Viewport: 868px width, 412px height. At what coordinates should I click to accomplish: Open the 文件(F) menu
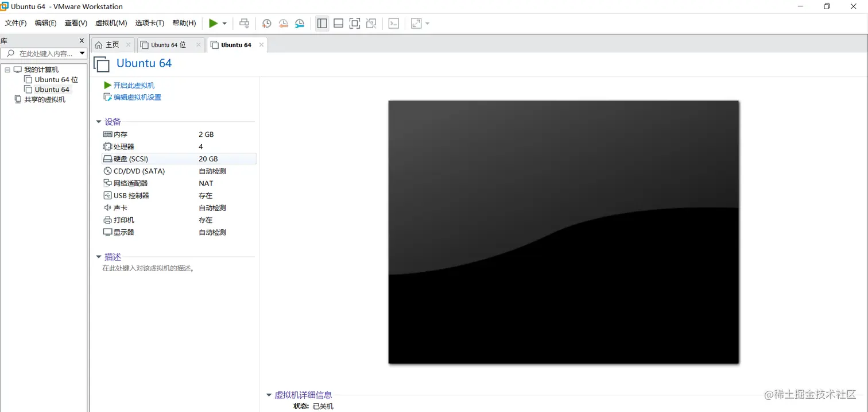(15, 23)
